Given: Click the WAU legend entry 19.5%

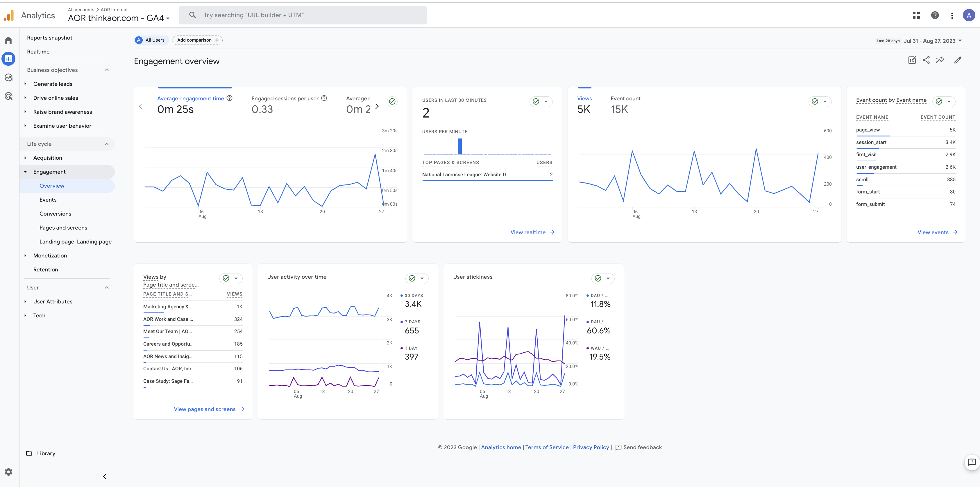Looking at the screenshot, I should click(x=599, y=353).
